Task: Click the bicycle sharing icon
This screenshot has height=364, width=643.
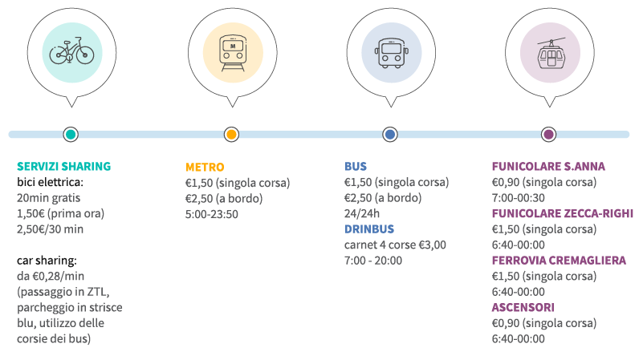Action: click(x=71, y=52)
